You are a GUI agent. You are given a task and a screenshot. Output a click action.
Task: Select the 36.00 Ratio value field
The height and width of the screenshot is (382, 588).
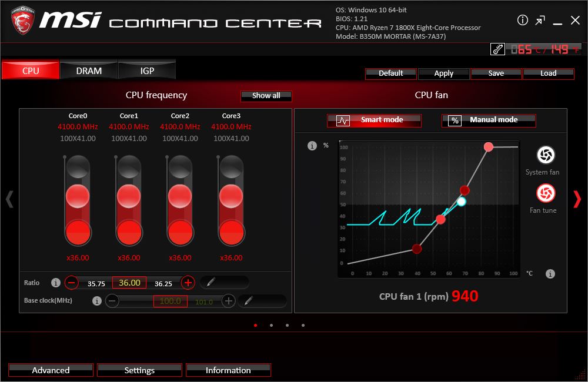(129, 283)
